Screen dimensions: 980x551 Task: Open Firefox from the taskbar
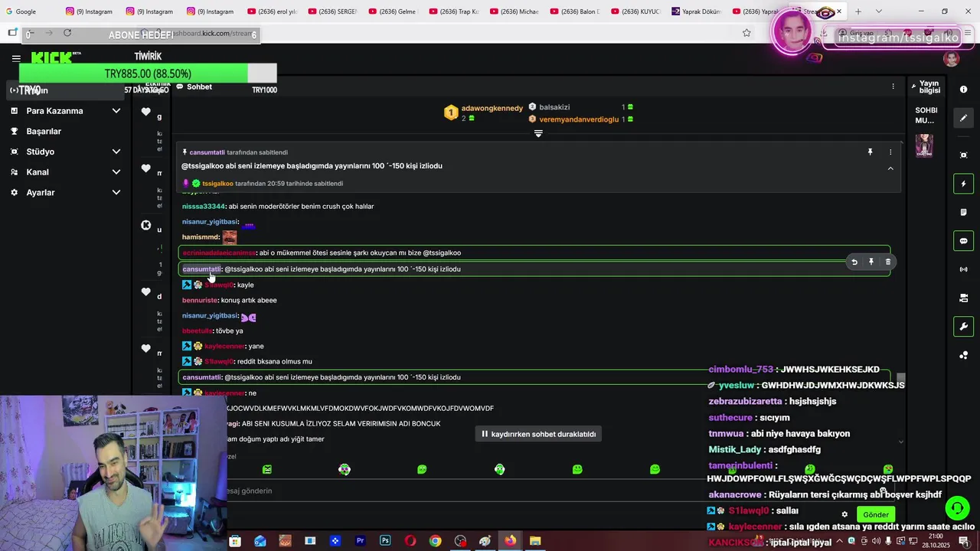click(510, 541)
